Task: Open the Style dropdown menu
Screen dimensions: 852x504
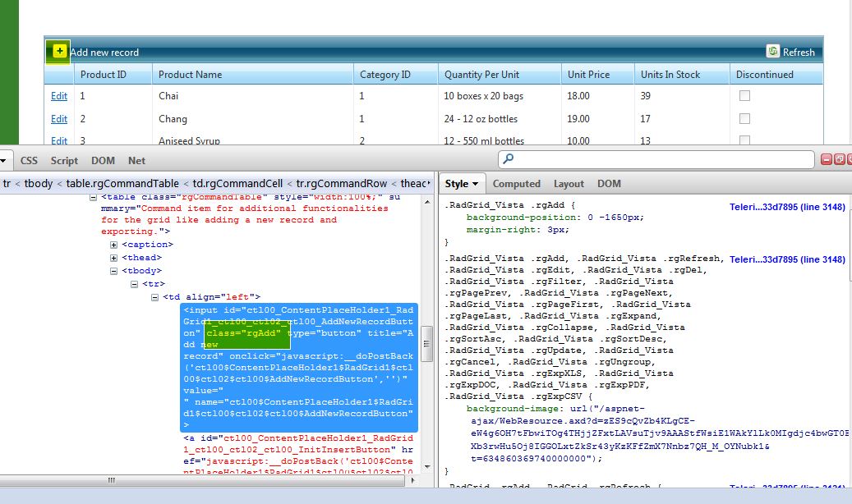Action: [x=462, y=184]
